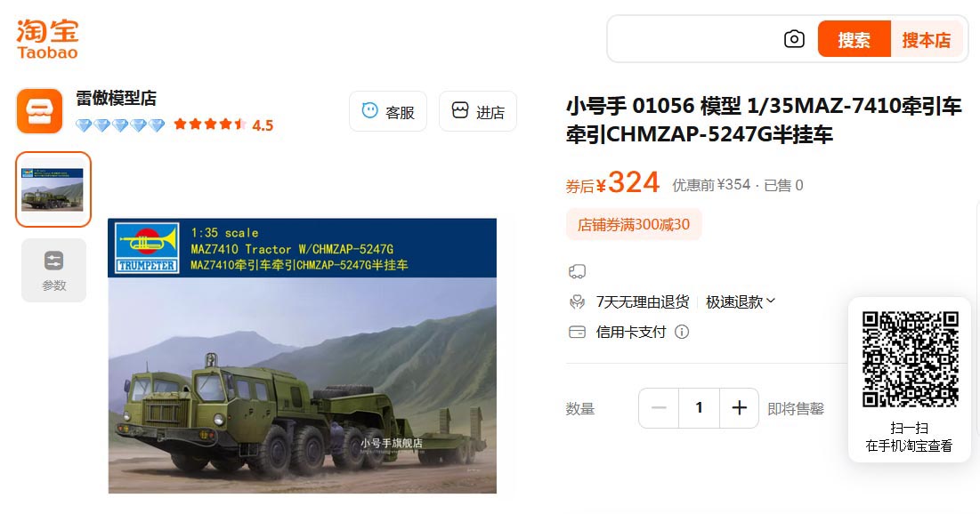Expand the 极速退款 dropdown chevron
The image size is (980, 514).
[x=771, y=301]
